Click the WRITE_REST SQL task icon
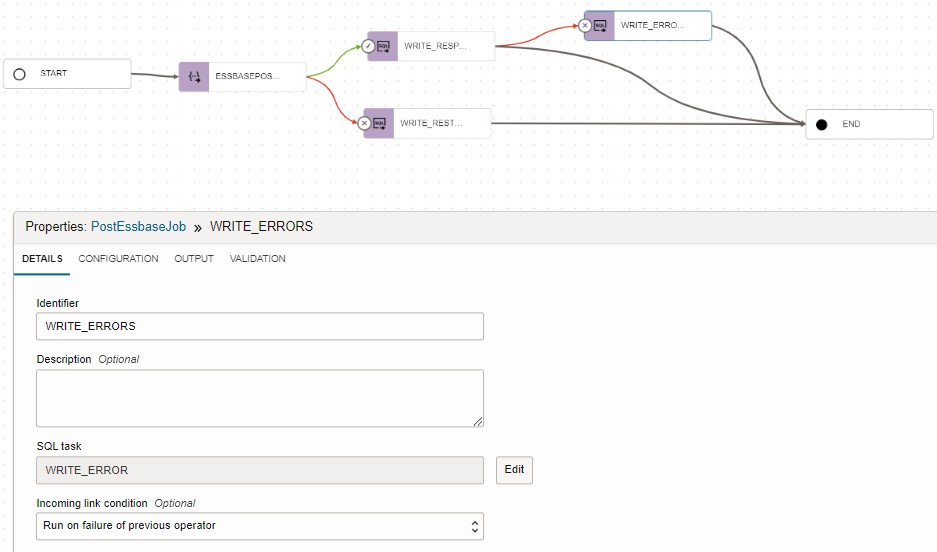Screen dimensions: 937x552 tap(379, 123)
